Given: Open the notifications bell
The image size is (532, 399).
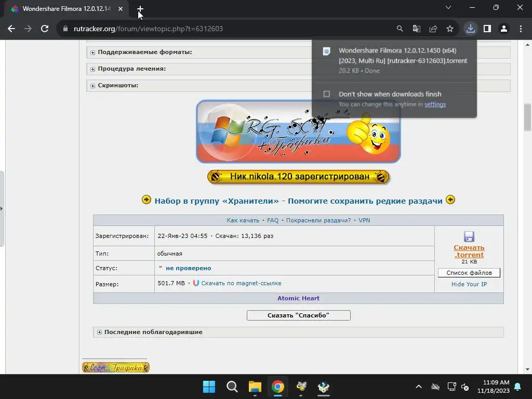Looking at the screenshot, I should tap(518, 387).
